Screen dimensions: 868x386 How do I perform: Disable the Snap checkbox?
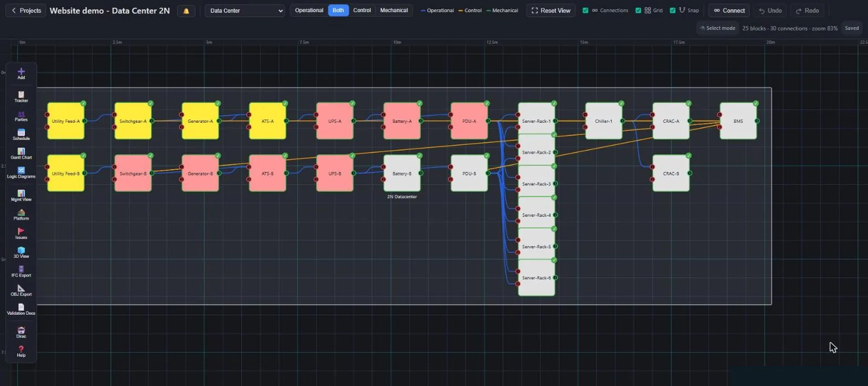tap(673, 11)
